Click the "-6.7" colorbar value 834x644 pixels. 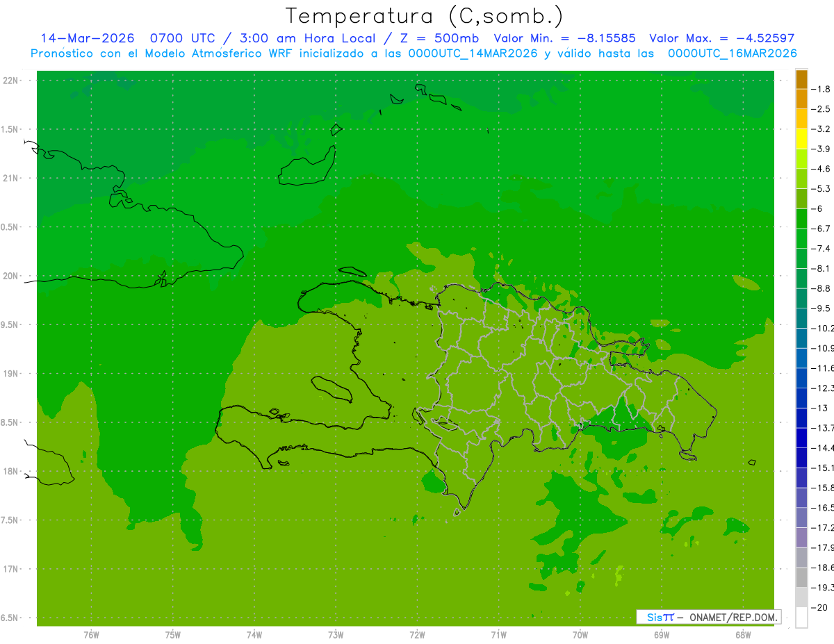[x=821, y=229]
